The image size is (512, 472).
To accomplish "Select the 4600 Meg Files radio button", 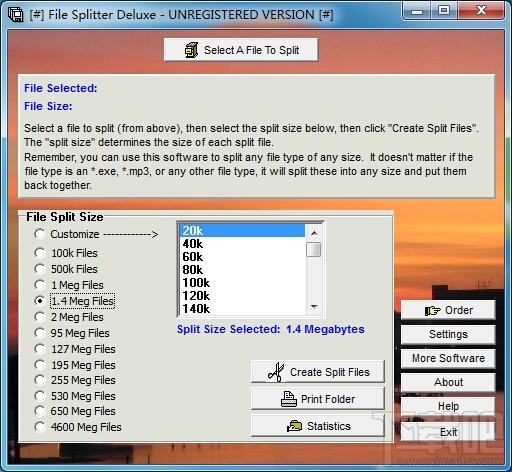I will (40, 427).
